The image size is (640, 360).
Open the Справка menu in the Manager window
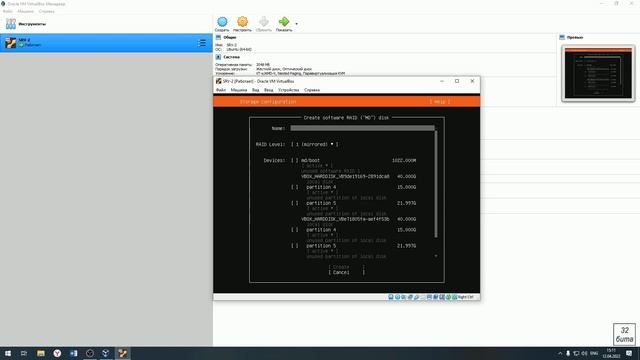[x=47, y=11]
